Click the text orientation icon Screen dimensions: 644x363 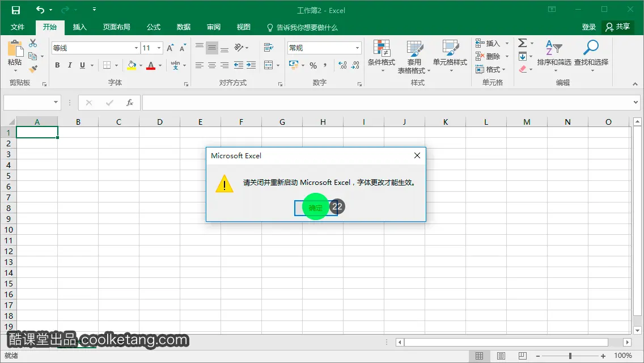pos(239,48)
